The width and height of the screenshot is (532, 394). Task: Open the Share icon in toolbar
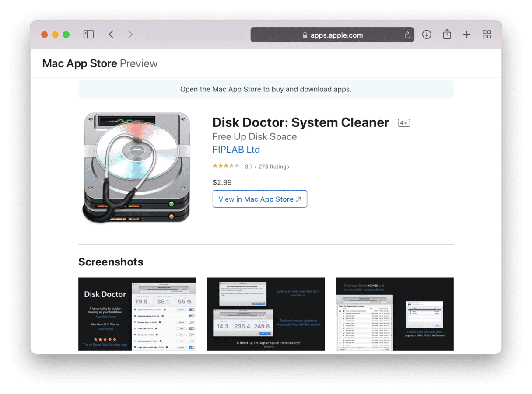(x=447, y=34)
